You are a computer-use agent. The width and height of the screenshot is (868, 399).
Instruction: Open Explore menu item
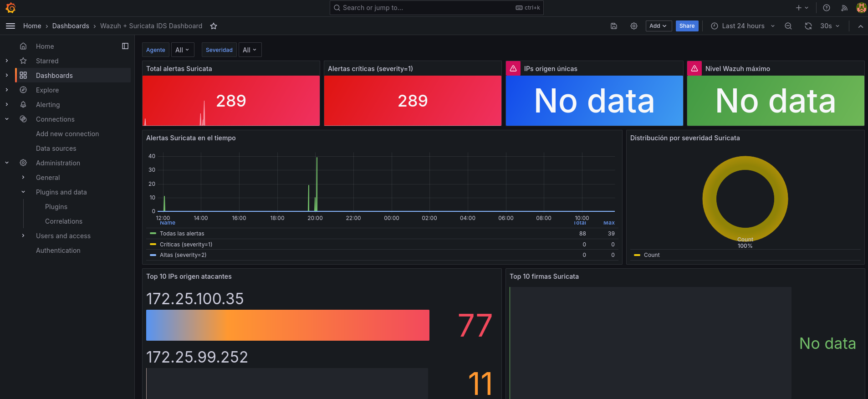[x=47, y=90]
